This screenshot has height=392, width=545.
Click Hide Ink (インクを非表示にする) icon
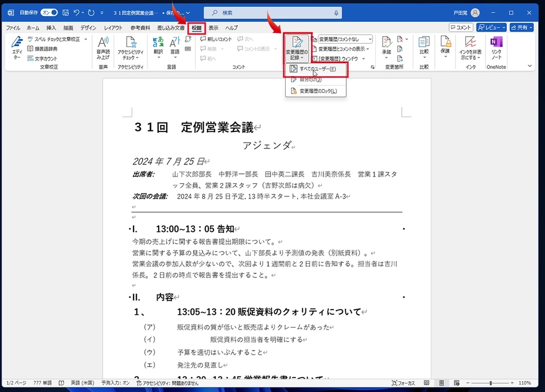coord(470,43)
